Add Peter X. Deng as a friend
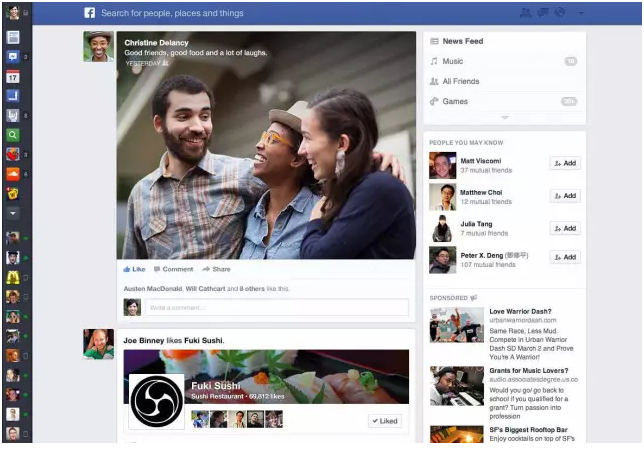 pos(565,257)
